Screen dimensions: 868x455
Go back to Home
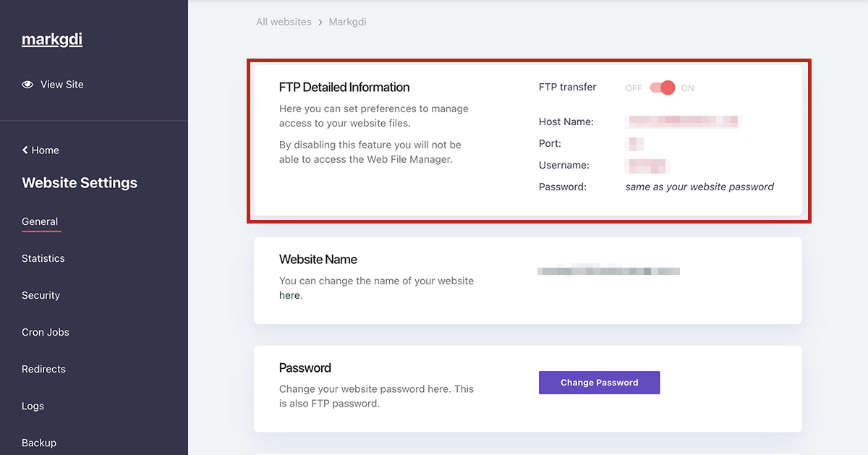click(45, 150)
